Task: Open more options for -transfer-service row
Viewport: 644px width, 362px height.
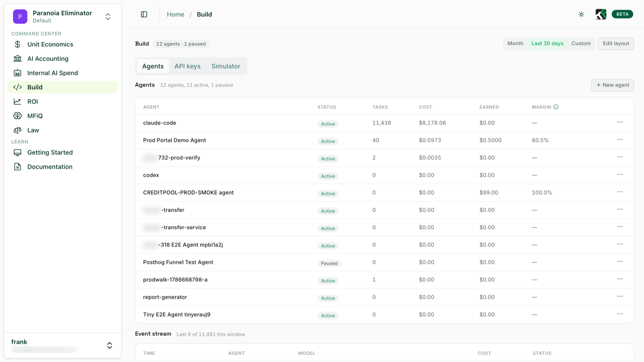Action: [620, 227]
